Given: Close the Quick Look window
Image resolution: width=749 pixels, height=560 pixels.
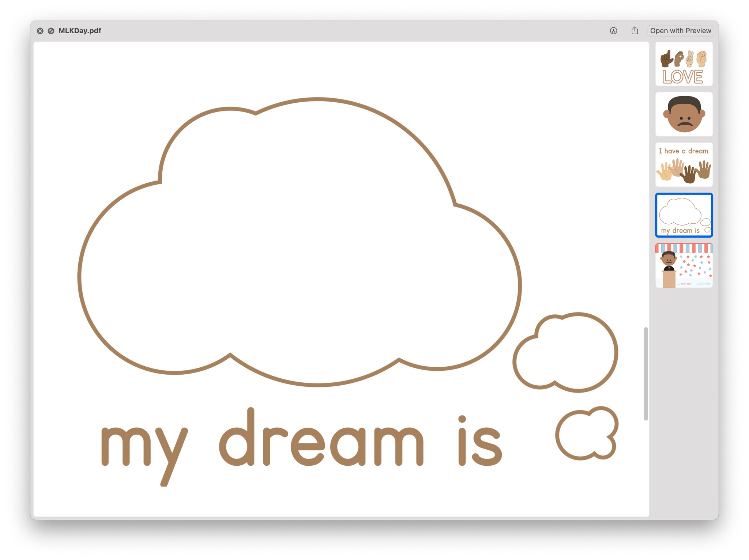Looking at the screenshot, I should tap(40, 31).
